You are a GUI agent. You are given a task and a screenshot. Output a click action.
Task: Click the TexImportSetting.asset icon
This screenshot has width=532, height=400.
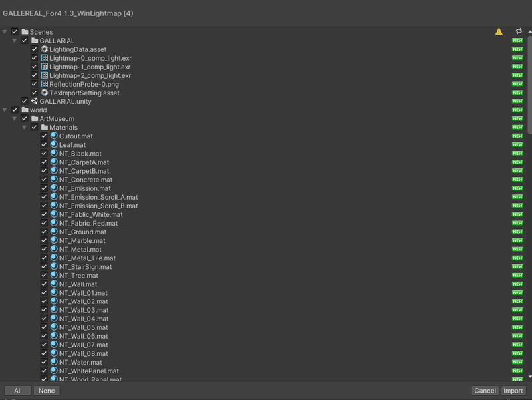click(x=44, y=93)
